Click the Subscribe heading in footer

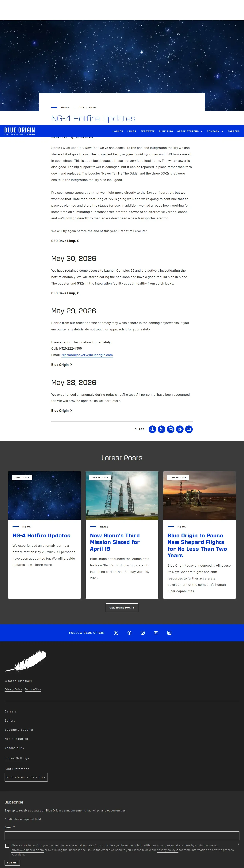pos(14,802)
